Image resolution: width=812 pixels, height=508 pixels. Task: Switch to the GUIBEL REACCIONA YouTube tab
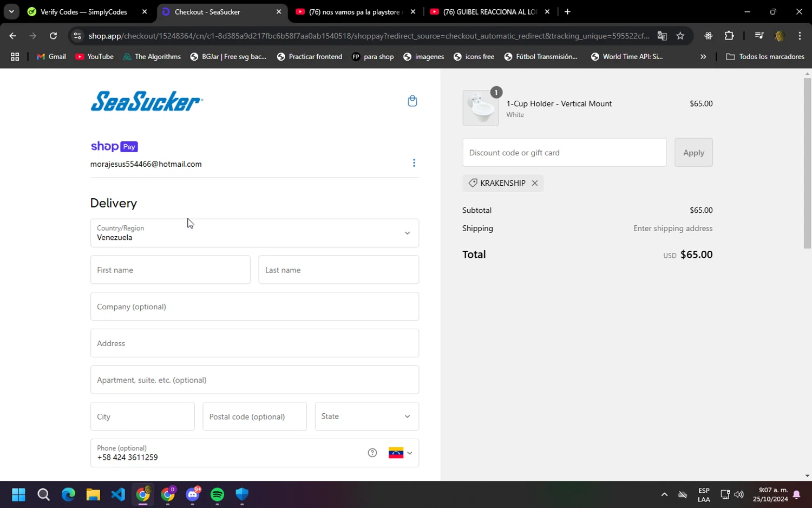click(489, 12)
